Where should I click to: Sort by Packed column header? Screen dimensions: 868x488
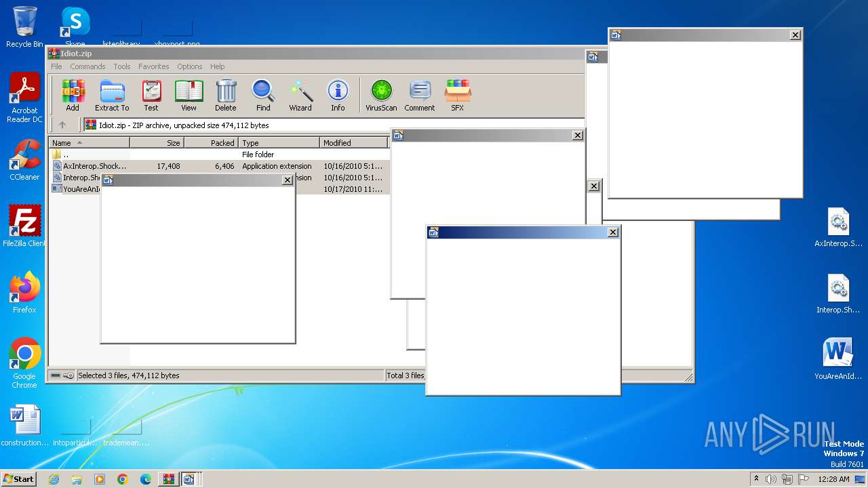211,143
